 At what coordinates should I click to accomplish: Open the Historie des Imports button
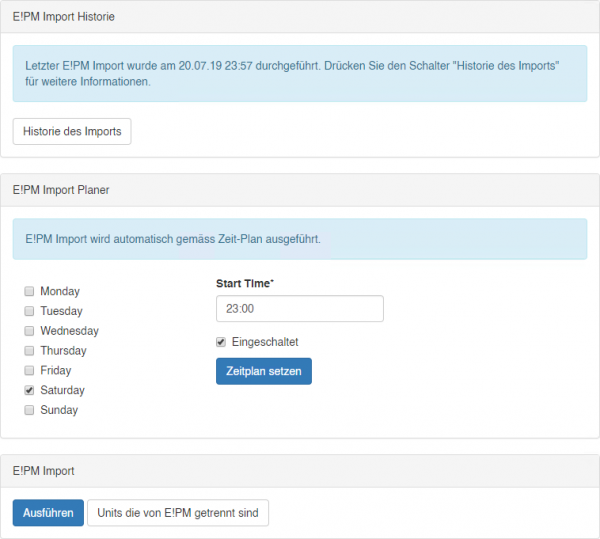(71, 132)
